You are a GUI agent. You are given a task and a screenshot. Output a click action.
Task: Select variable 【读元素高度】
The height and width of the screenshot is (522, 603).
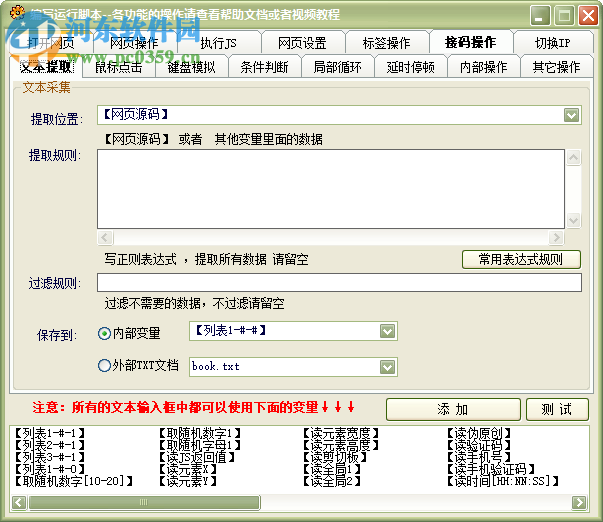[x=341, y=445]
